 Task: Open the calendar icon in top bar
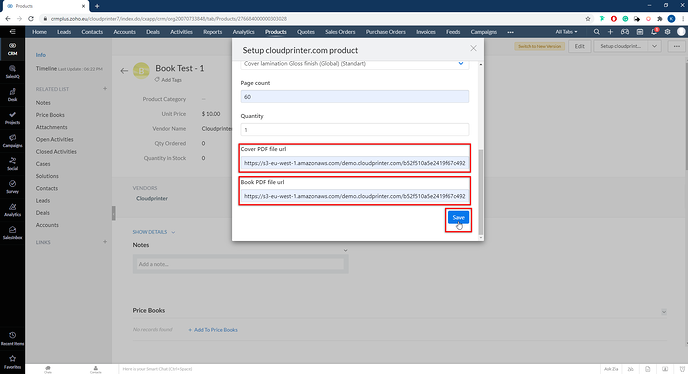point(640,32)
